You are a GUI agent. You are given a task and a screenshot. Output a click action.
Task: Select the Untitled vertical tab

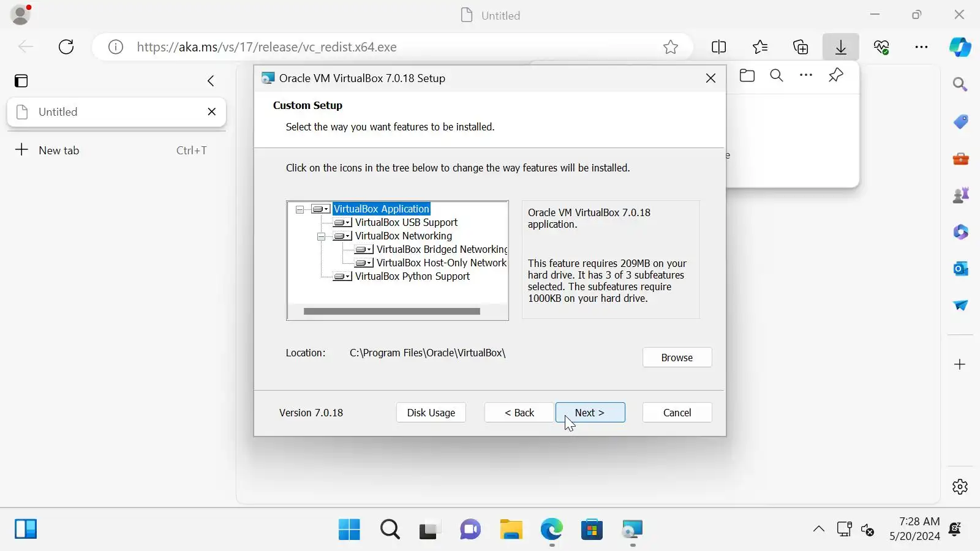point(116,112)
